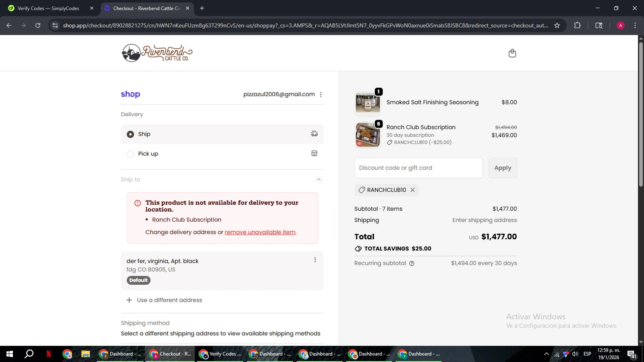Click the delivery truck icon in Ship row

pyautogui.click(x=314, y=134)
